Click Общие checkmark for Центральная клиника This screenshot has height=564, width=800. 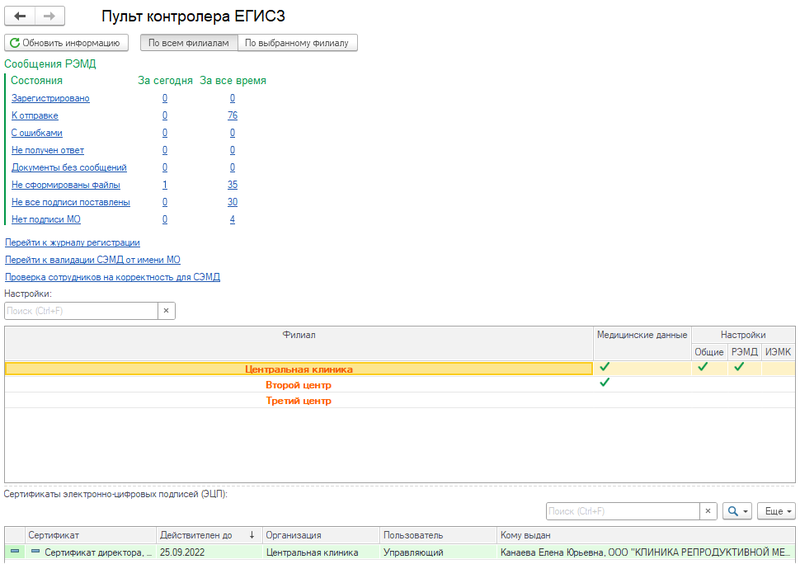pyautogui.click(x=703, y=366)
